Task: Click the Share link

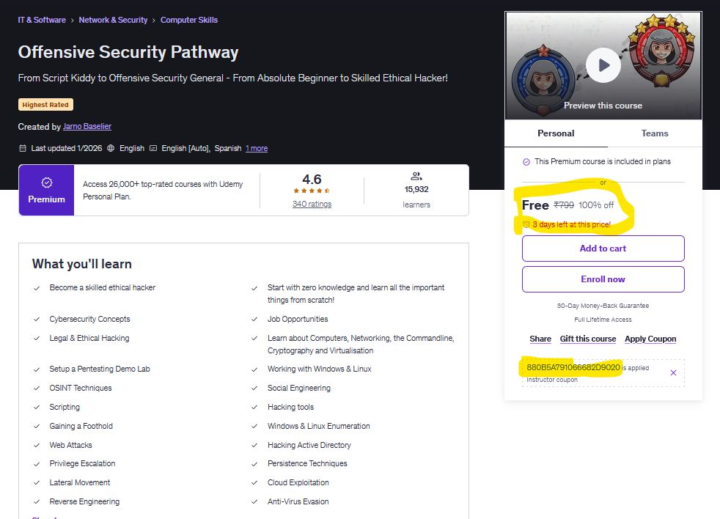Action: [540, 339]
